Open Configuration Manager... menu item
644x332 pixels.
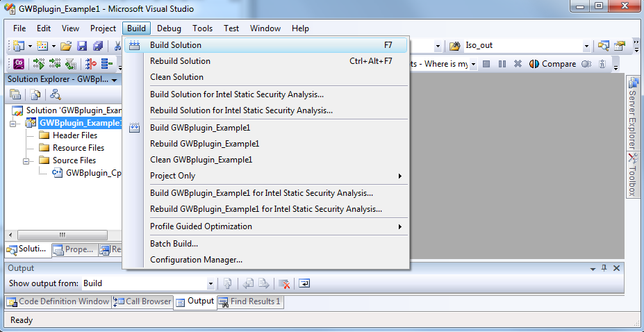(265, 260)
